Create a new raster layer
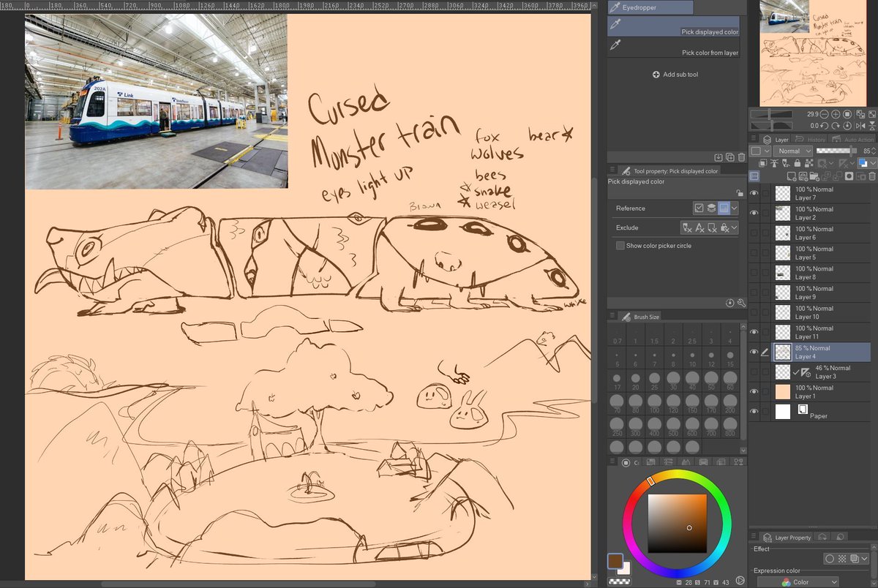 [x=792, y=176]
